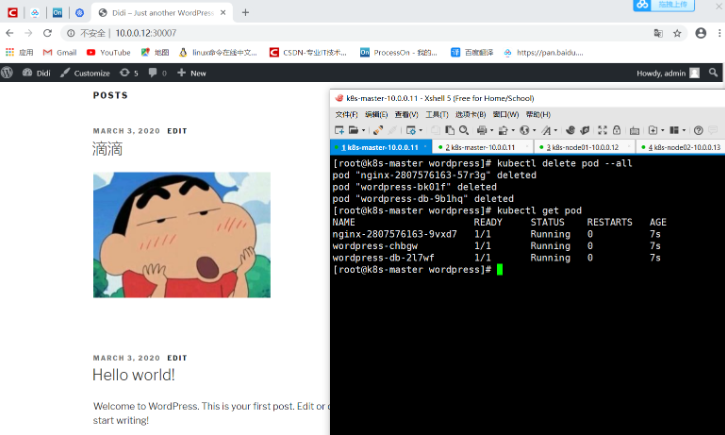Expand the globe encoding dropdown arrow
Screen dimensions: 725x435
click(534, 131)
